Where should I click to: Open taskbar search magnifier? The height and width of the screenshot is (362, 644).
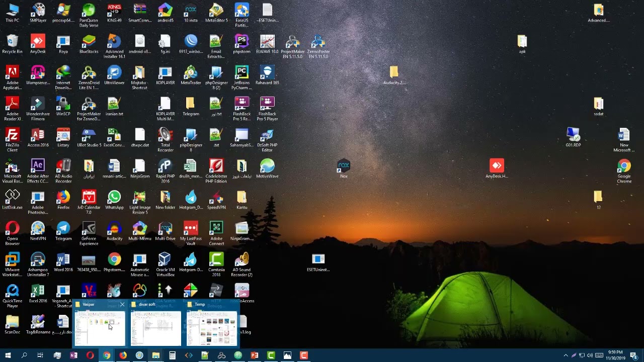[24, 355]
